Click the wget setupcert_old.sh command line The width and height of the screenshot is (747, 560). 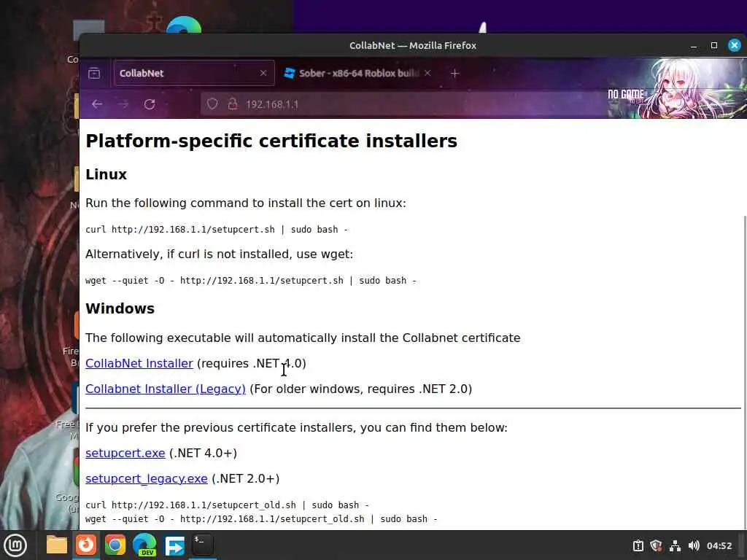(x=261, y=519)
